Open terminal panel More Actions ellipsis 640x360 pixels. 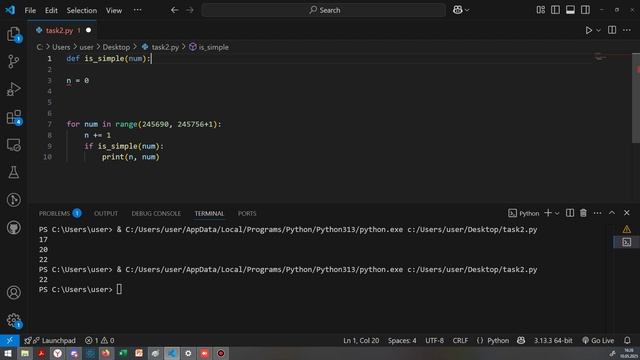[598, 213]
